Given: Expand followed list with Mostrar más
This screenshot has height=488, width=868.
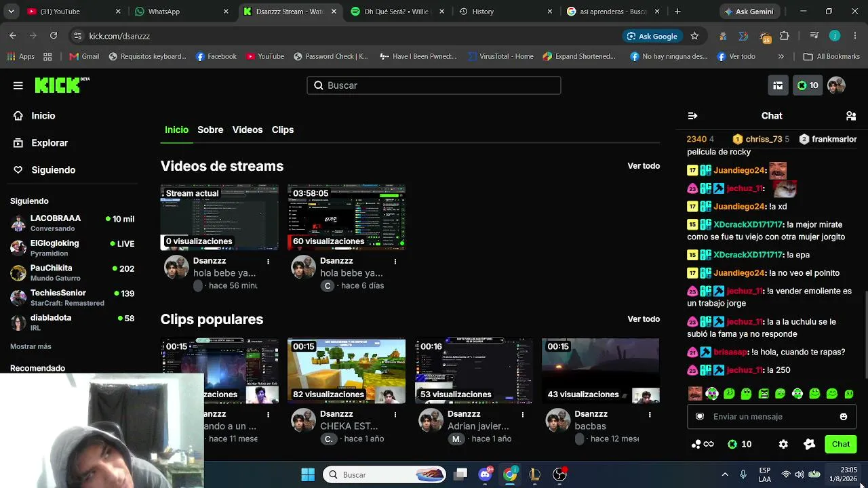Looking at the screenshot, I should (x=31, y=346).
